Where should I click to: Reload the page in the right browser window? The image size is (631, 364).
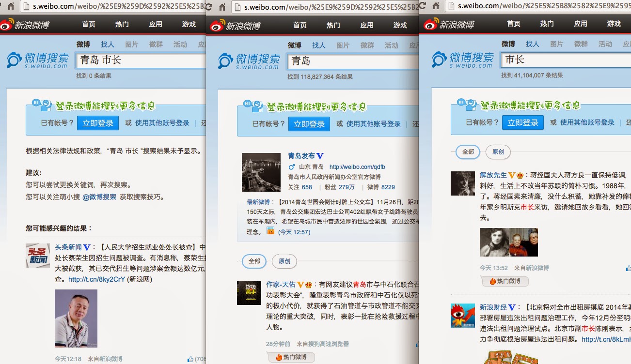click(x=422, y=6)
